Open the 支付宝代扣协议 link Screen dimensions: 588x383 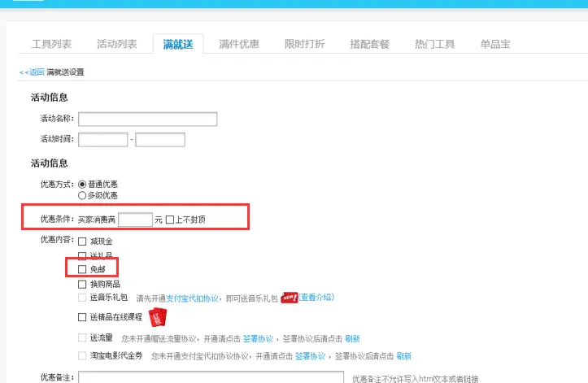[193, 298]
